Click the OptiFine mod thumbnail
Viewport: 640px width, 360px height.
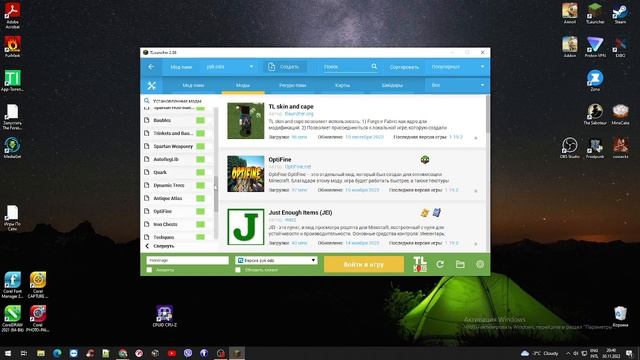[246, 173]
